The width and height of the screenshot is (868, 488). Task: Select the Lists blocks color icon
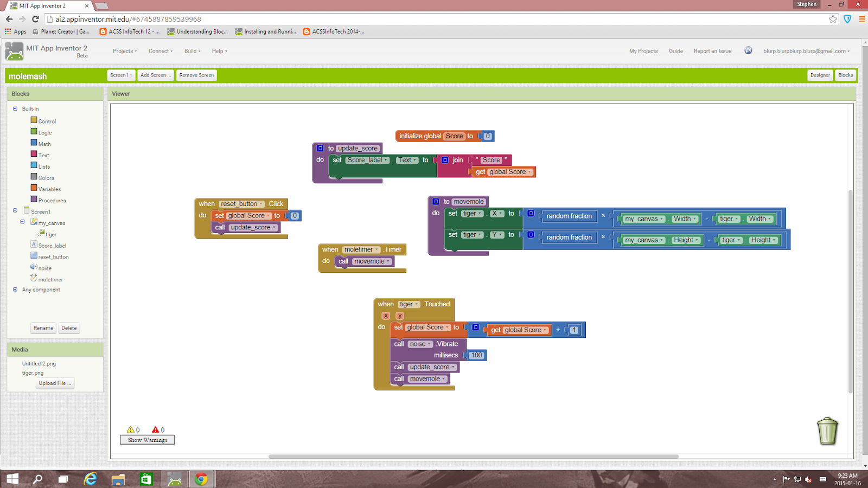[x=34, y=166]
